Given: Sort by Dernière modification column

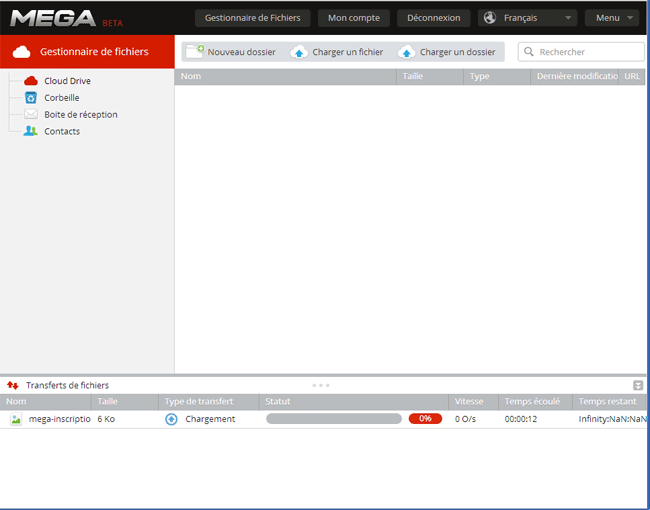Looking at the screenshot, I should pos(575,76).
